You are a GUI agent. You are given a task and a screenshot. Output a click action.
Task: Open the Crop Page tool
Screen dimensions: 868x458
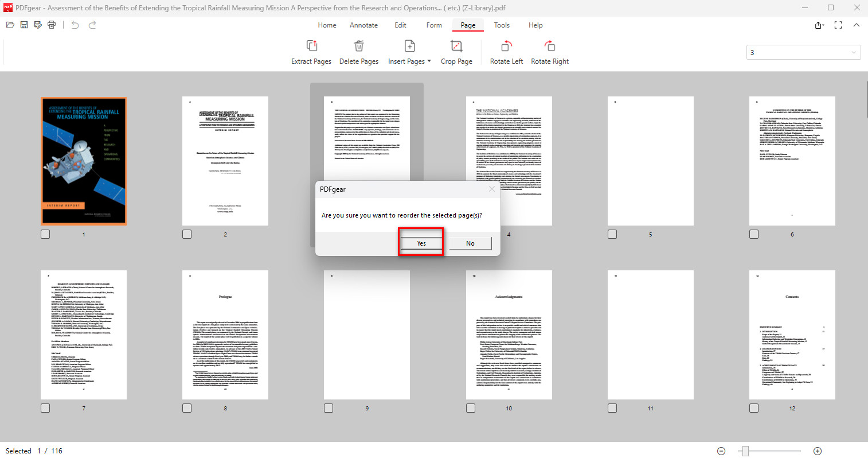pyautogui.click(x=456, y=52)
